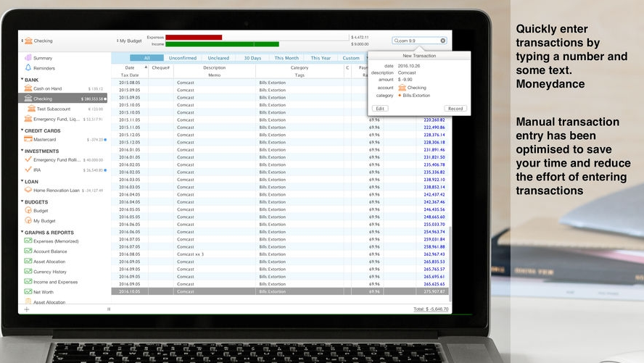Image resolution: width=644 pixels, height=363 pixels.
Task: Click the Edit button in New Transaction
Action: click(380, 108)
